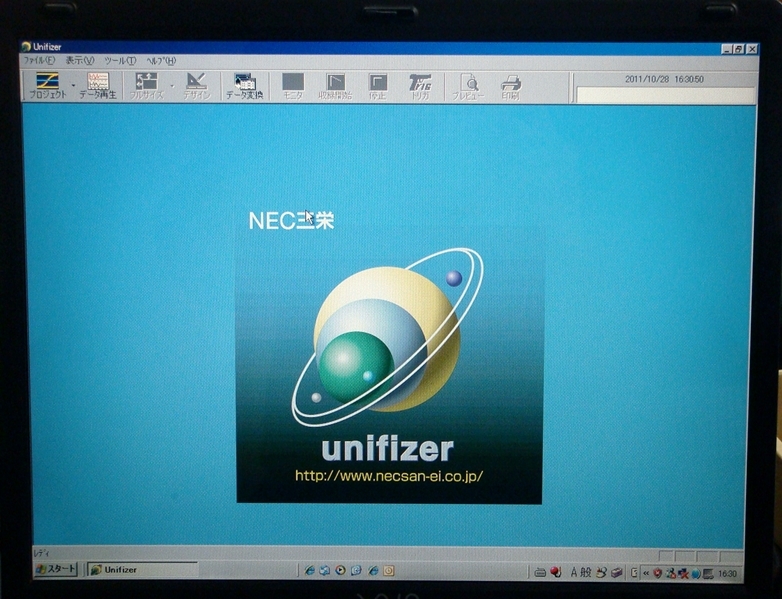The image size is (782, 599).
Task: Launch Windows Media Player from quick launch
Action: pos(341,570)
